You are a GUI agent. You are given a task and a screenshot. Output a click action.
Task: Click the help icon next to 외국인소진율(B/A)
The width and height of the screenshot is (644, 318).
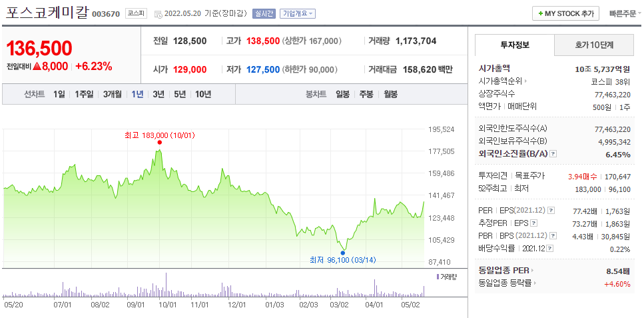pyautogui.click(x=553, y=154)
